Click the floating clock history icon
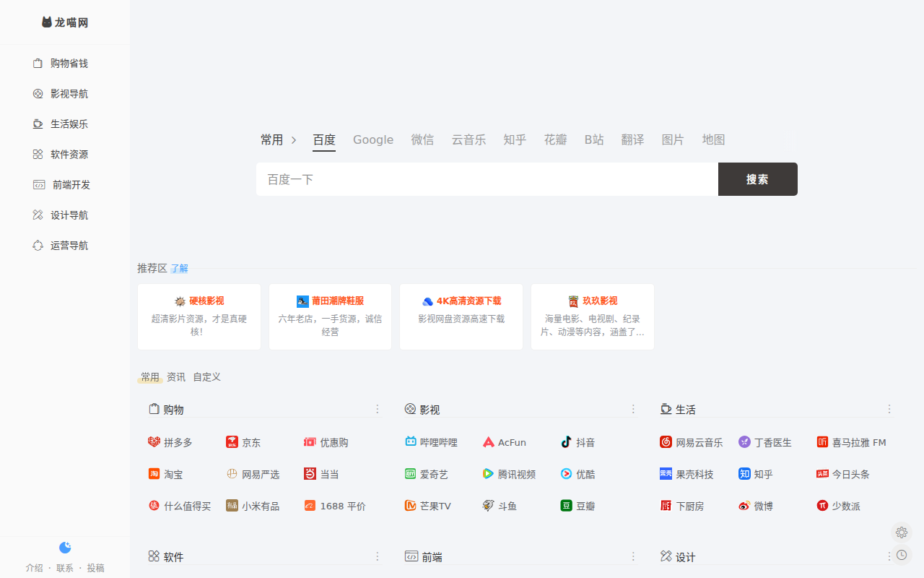 tap(902, 555)
